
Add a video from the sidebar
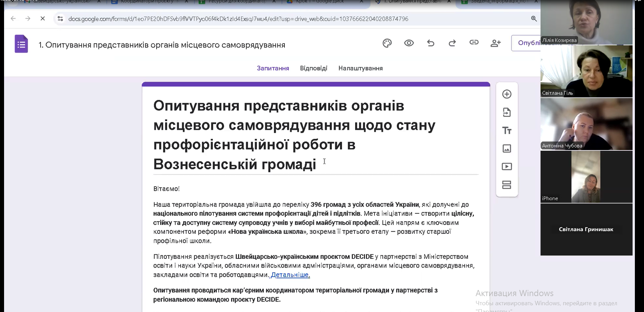coord(507,167)
